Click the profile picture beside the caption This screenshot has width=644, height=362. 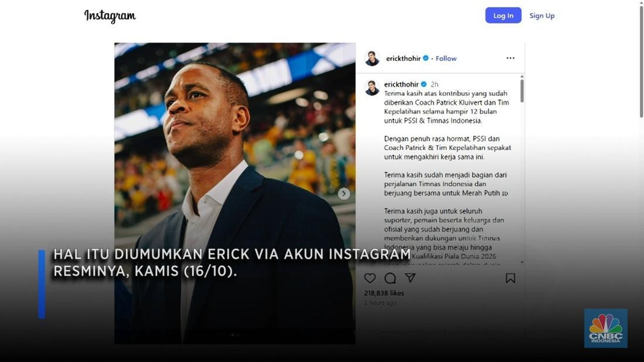372,87
